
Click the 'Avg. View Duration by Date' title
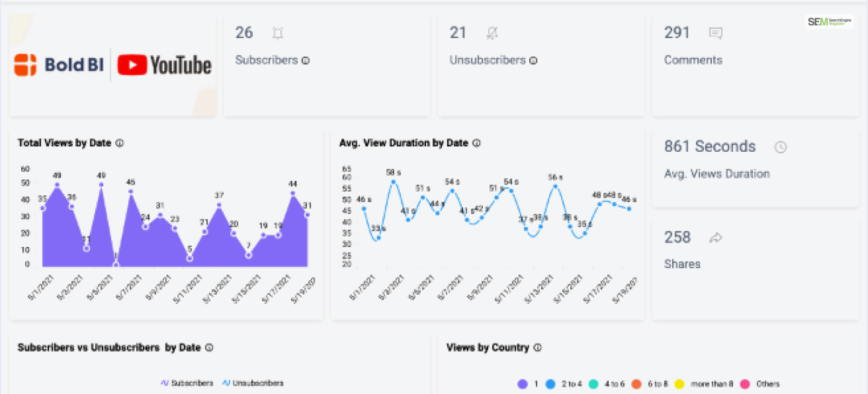click(404, 143)
